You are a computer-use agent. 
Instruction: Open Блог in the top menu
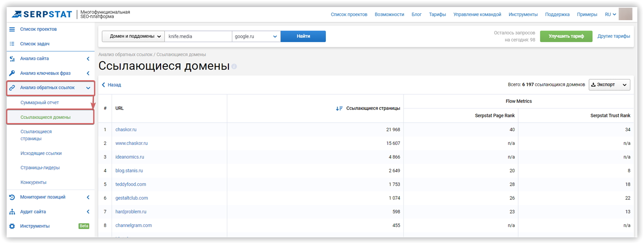pos(416,14)
